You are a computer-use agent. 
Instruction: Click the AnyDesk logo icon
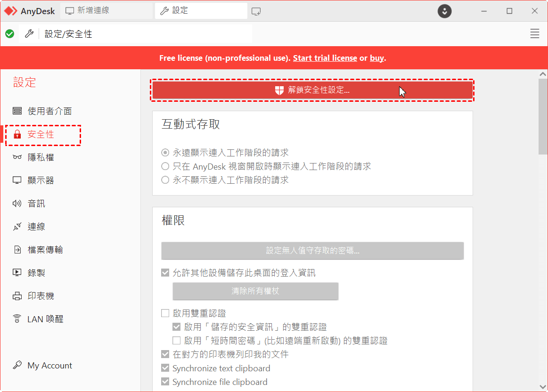[11, 11]
